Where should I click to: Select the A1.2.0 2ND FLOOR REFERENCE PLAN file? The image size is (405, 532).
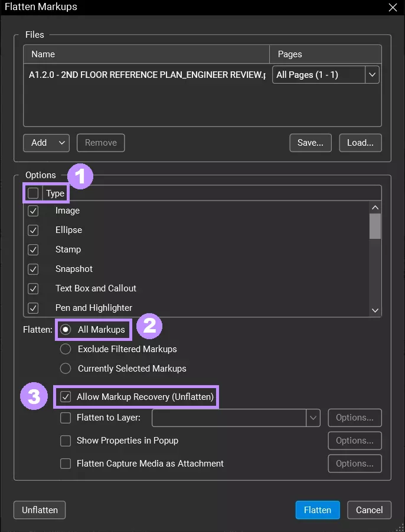146,75
